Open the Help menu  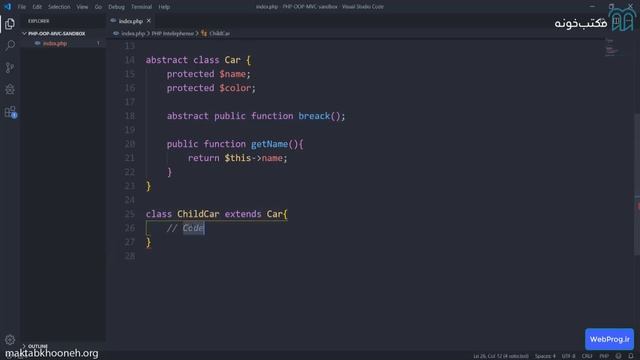[x=164, y=7]
